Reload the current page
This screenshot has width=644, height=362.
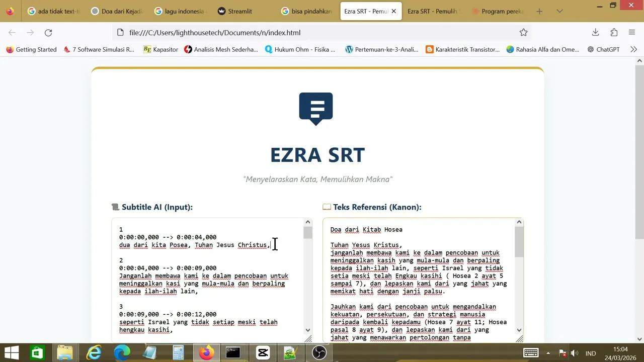[x=48, y=33]
